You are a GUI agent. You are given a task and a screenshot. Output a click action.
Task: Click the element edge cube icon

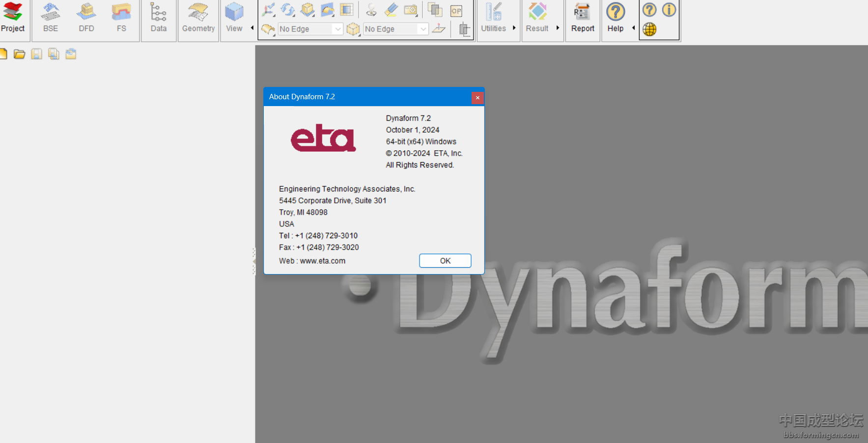click(353, 29)
